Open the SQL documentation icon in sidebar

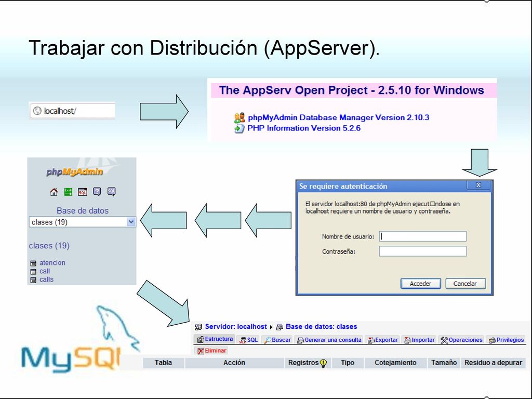tap(111, 192)
